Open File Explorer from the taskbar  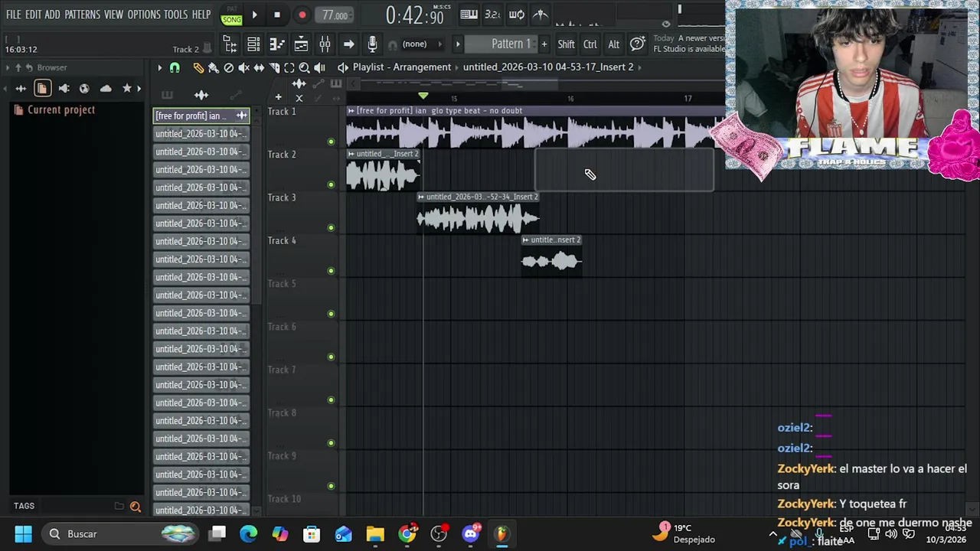pos(375,533)
